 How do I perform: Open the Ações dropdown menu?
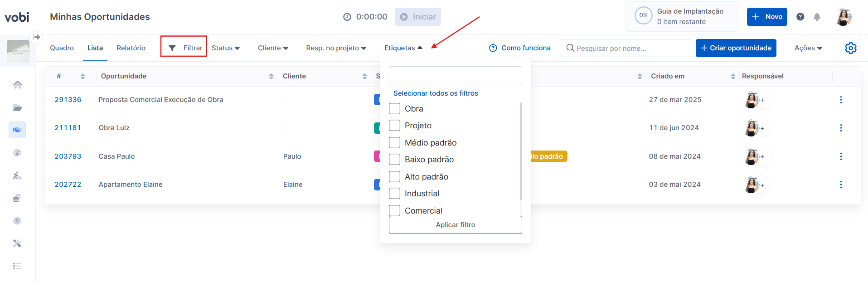pos(808,48)
